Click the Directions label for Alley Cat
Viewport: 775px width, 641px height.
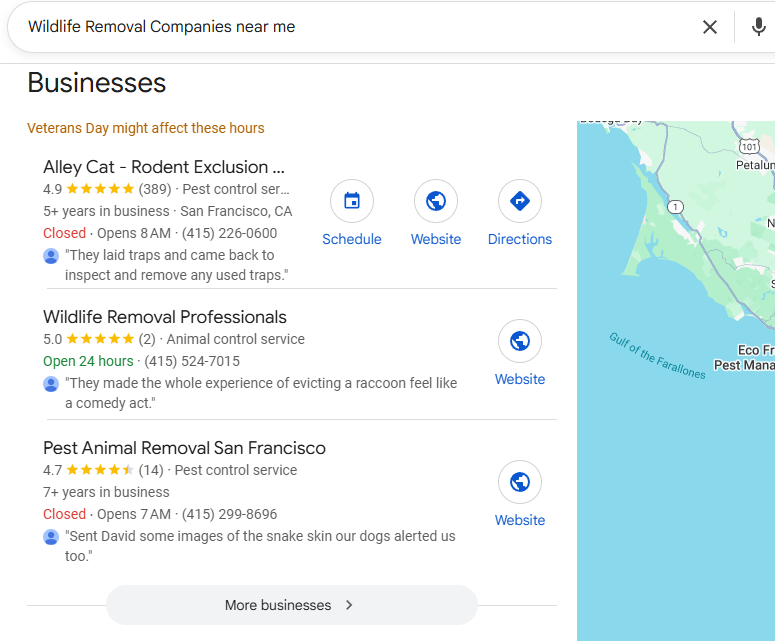[520, 239]
